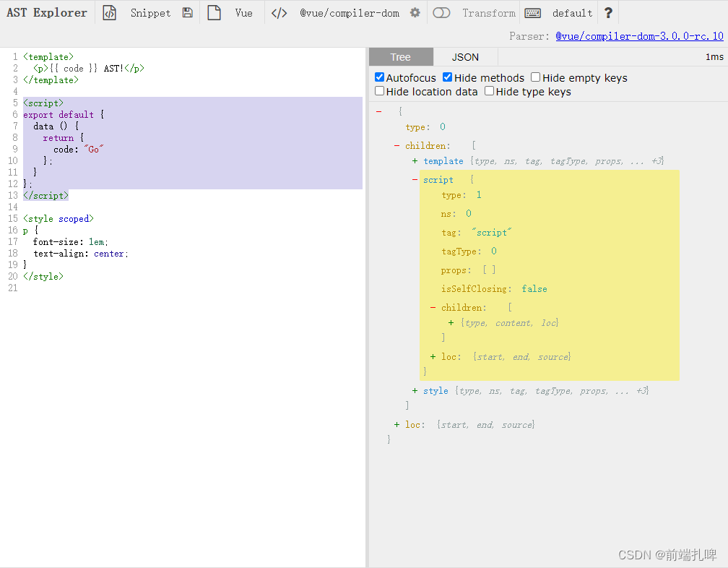Collapse the script's children array
This screenshot has width=728, height=568.
pyautogui.click(x=433, y=307)
